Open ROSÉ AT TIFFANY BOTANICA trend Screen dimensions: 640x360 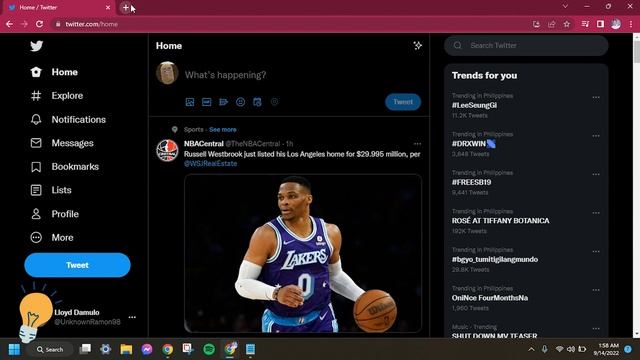(x=500, y=221)
